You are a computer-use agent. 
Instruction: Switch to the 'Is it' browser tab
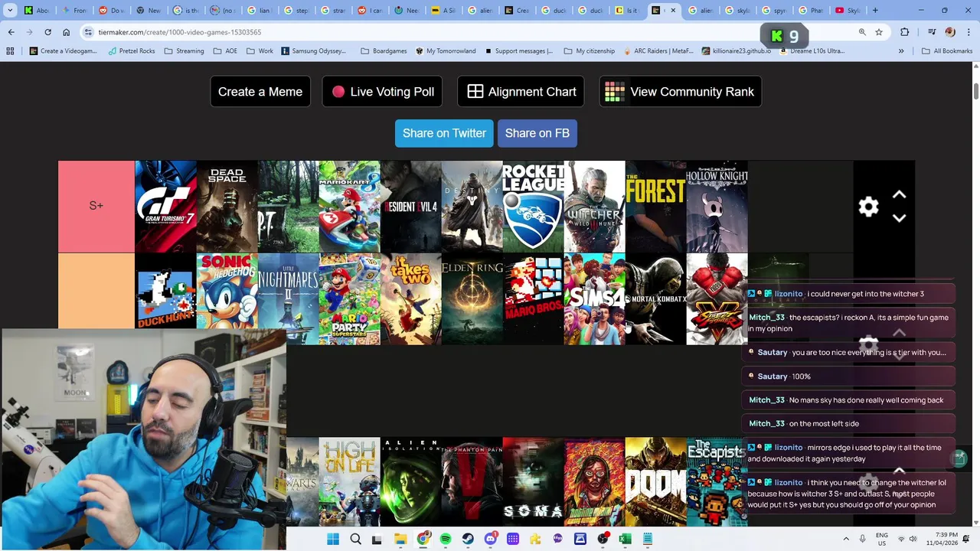click(x=628, y=11)
